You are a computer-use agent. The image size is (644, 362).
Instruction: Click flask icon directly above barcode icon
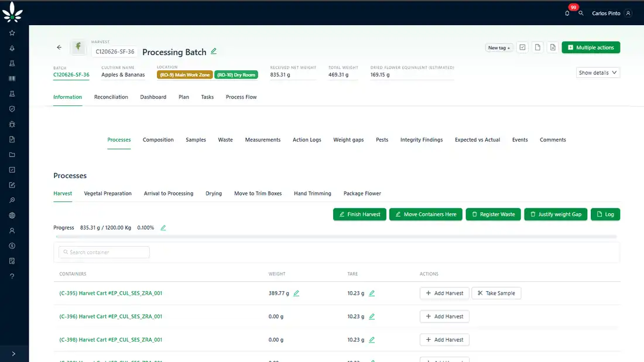(x=12, y=63)
